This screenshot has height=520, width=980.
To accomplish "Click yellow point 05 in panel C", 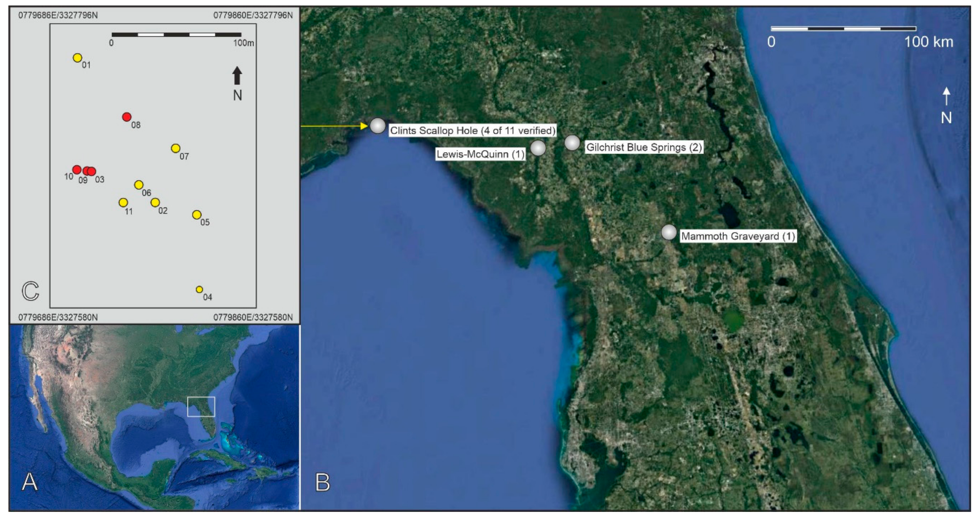I will click(196, 215).
